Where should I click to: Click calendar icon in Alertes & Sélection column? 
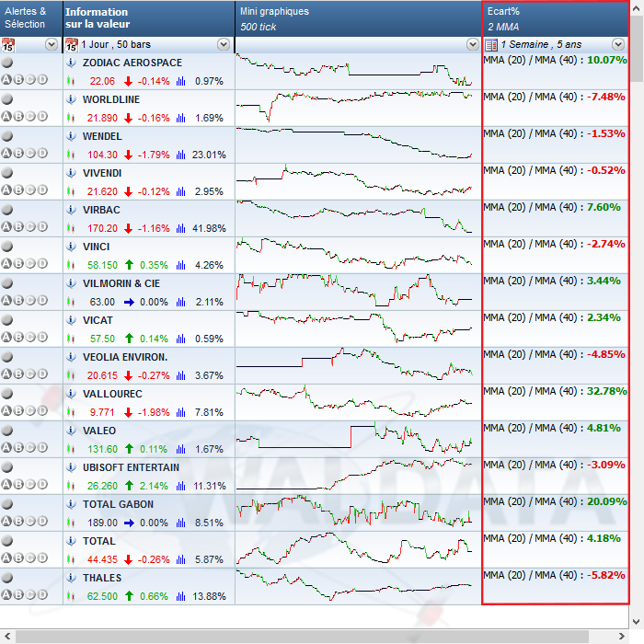(7, 45)
